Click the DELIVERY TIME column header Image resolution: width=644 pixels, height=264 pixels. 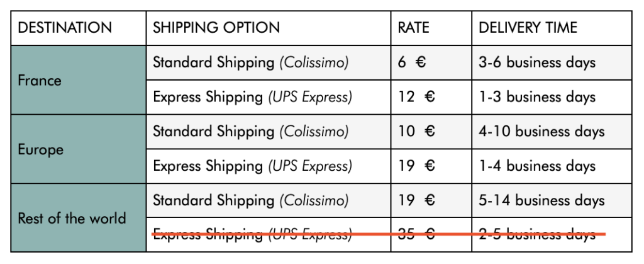(552, 28)
